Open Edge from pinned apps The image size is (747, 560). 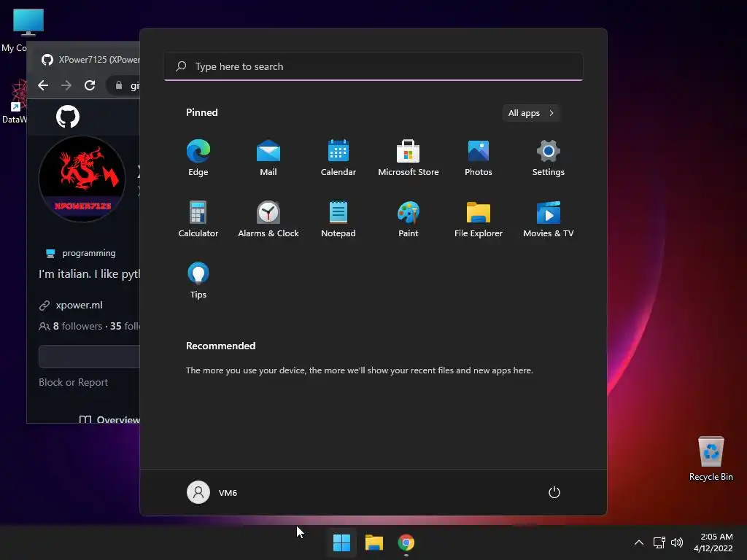[x=198, y=158]
